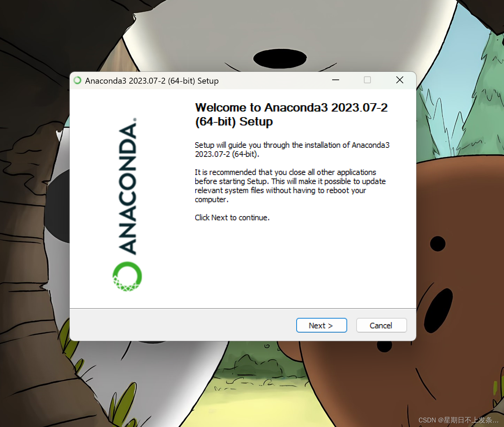
Task: Click the 'Click Next to continue.' text
Action: click(x=232, y=218)
